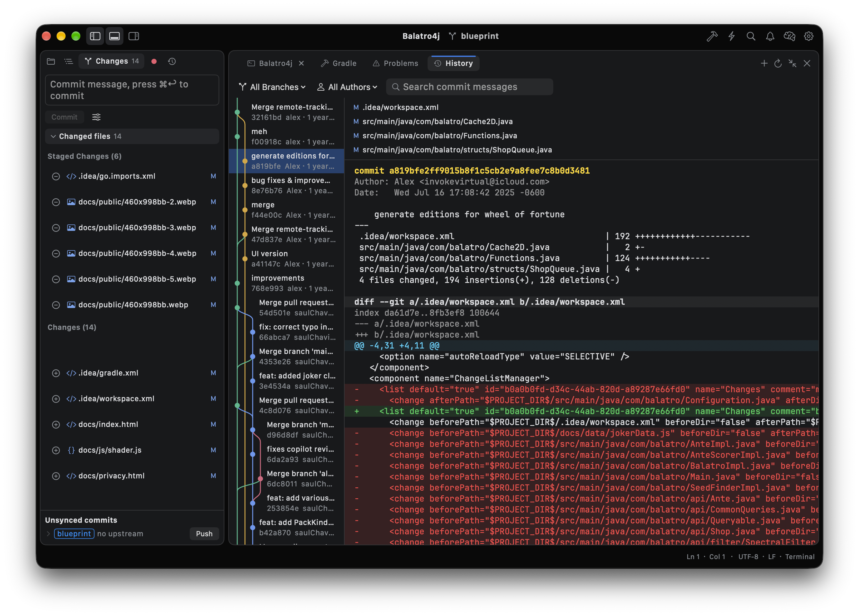Open notifications bell

click(770, 36)
